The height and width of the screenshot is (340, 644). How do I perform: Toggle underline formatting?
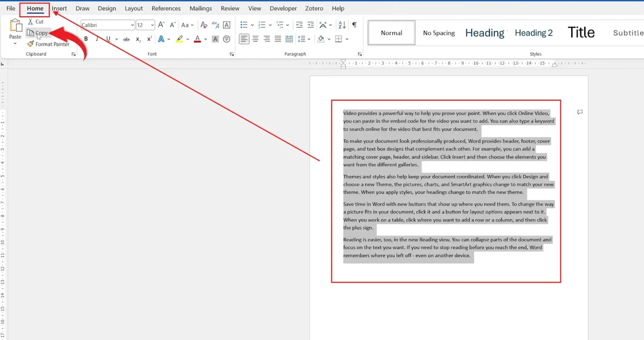click(108, 39)
